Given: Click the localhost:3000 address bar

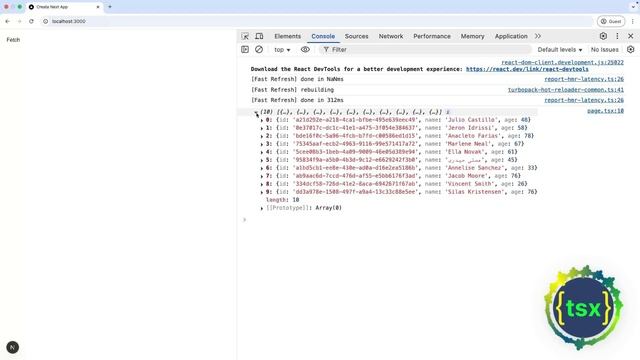Looking at the screenshot, I should 318,21.
